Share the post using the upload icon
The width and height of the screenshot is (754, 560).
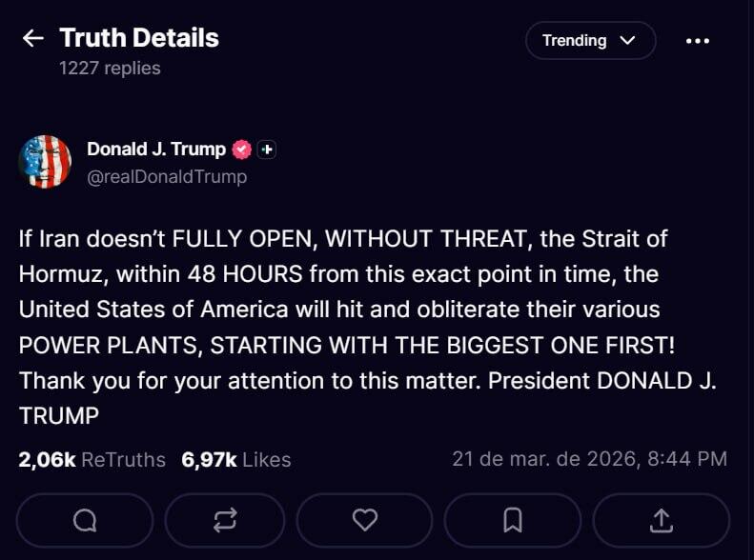coord(662,520)
